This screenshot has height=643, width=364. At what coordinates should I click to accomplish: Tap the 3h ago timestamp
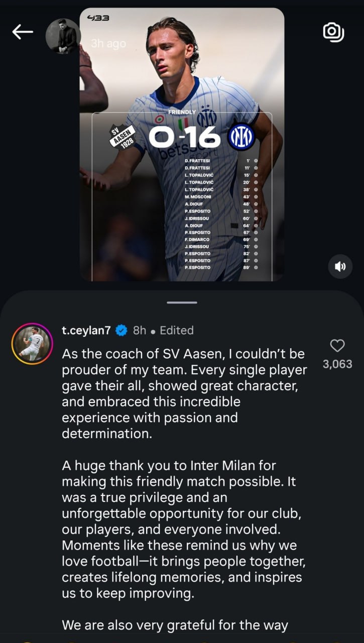point(108,44)
